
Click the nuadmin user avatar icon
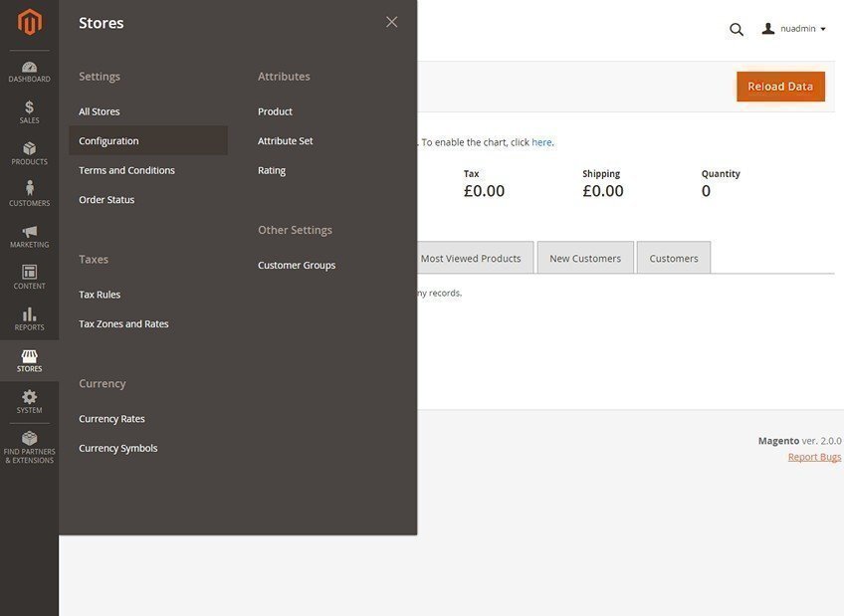pyautogui.click(x=768, y=29)
